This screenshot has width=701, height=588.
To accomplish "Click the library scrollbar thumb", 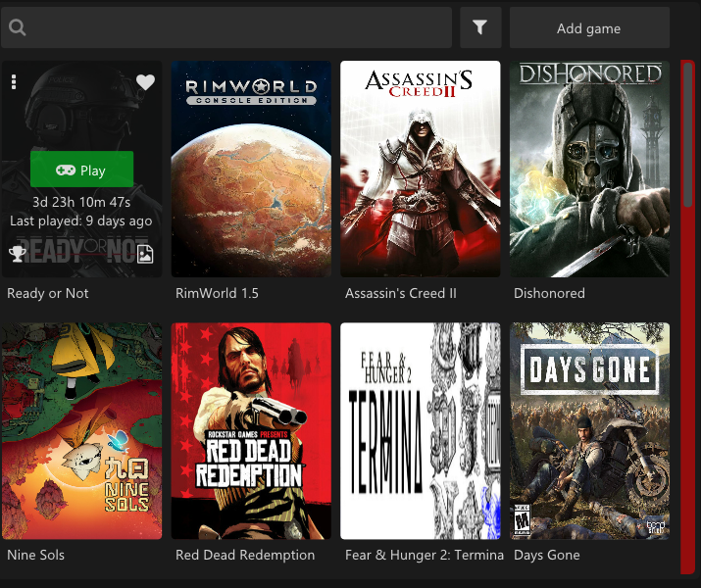I will click(x=687, y=134).
